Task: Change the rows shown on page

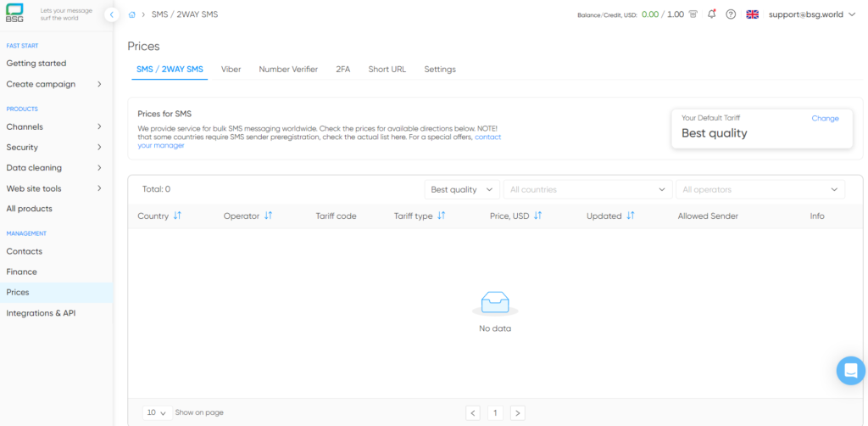Action: pos(156,412)
